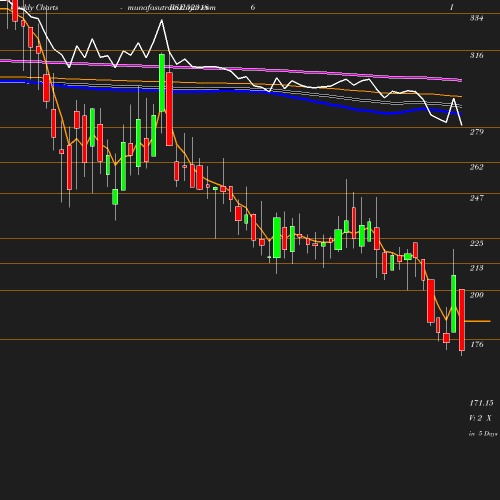Click the 316 price axis label
This screenshot has height=500, width=500.
click(476, 55)
